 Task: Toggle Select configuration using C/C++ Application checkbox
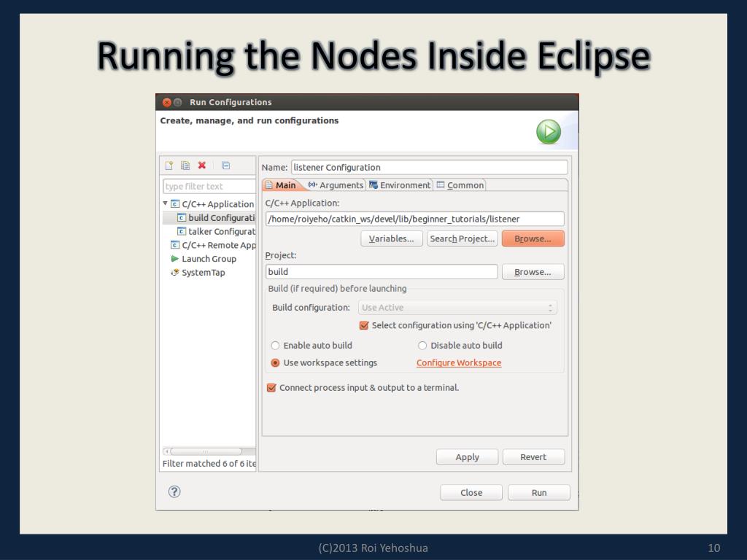click(364, 325)
